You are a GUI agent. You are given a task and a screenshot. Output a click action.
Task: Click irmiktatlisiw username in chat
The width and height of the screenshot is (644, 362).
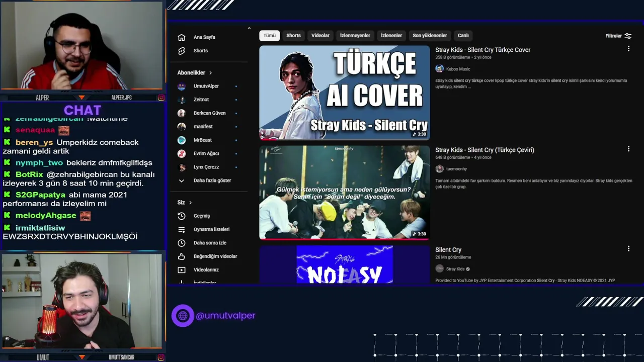(40, 228)
